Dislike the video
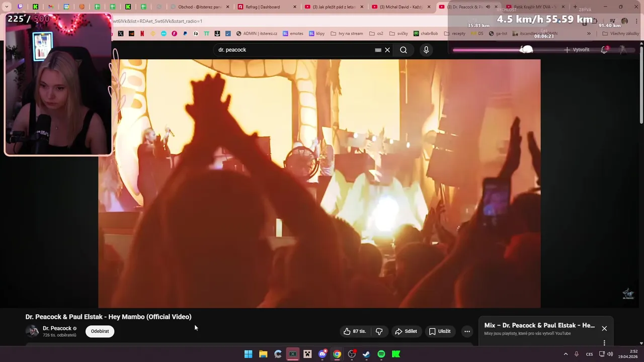 379,331
